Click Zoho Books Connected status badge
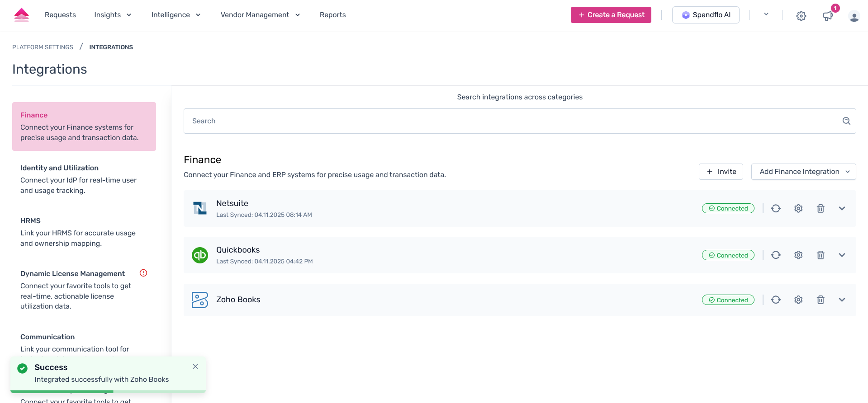Screen dimensions: 868x403 [x=728, y=300]
